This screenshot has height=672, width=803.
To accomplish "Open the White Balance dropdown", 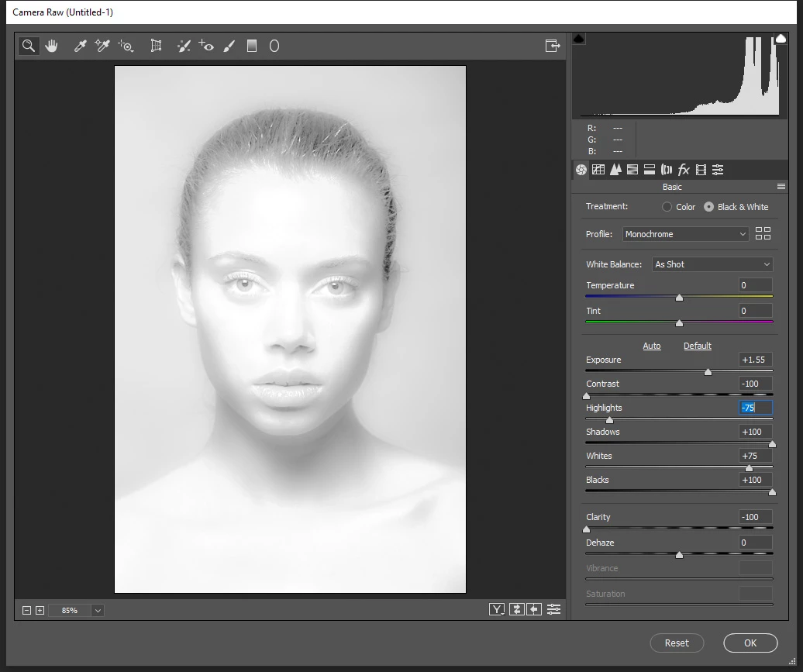I will point(712,264).
